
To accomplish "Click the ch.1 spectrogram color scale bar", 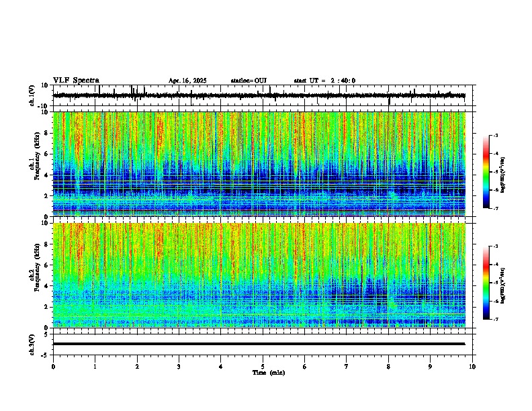I will (486, 172).
